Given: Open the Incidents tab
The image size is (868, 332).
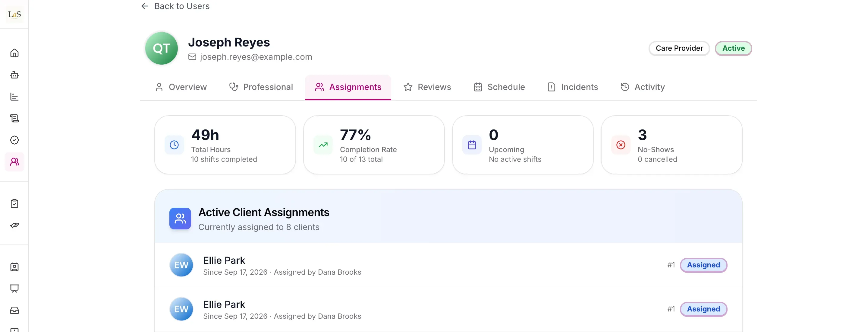Looking at the screenshot, I should coord(573,87).
